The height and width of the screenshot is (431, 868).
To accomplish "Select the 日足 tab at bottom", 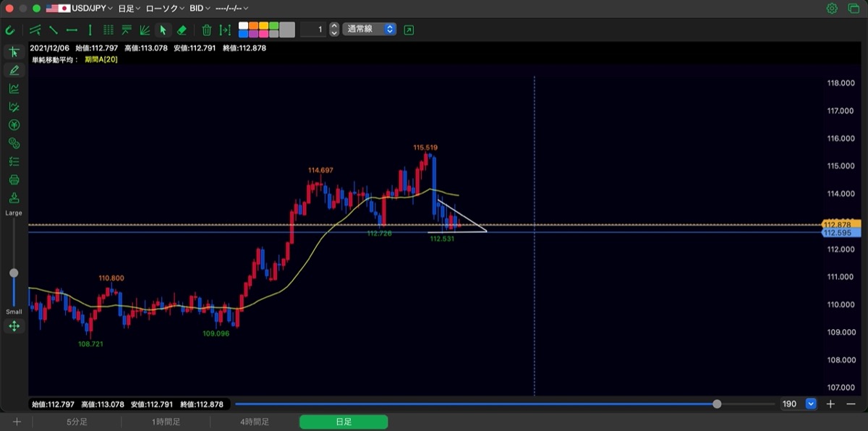I will pos(344,422).
